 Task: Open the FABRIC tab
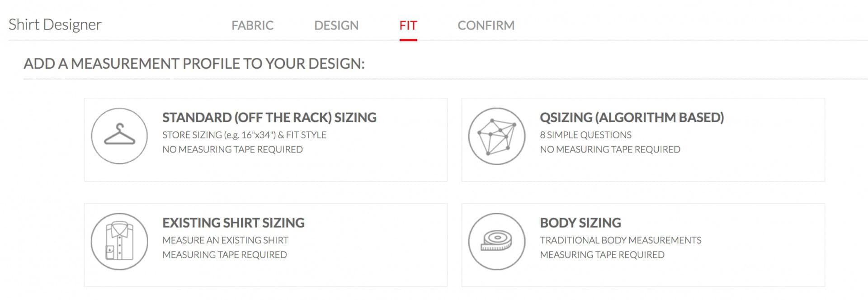tap(252, 25)
